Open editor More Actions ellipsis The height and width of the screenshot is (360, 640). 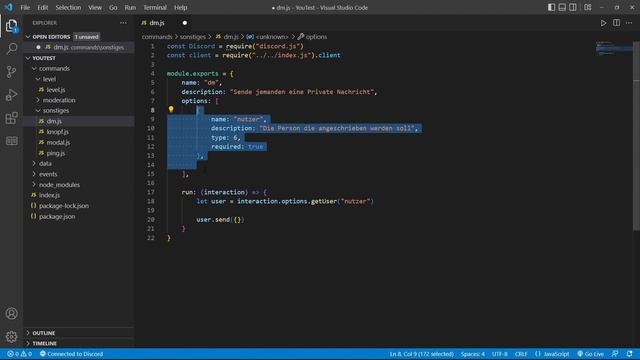(x=629, y=23)
